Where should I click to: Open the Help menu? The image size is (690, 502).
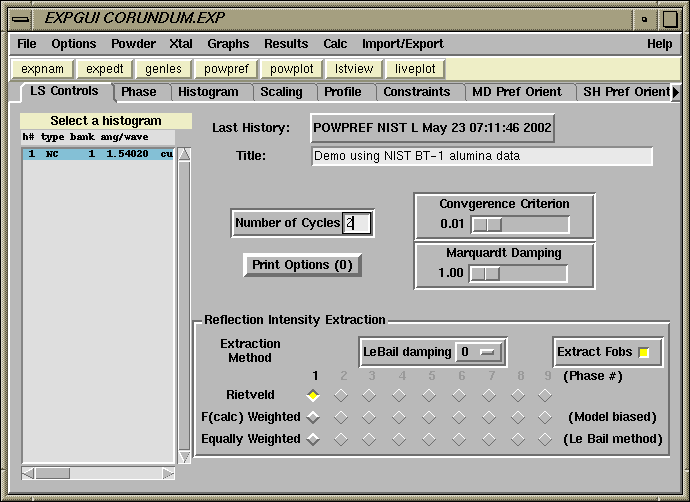click(x=659, y=44)
